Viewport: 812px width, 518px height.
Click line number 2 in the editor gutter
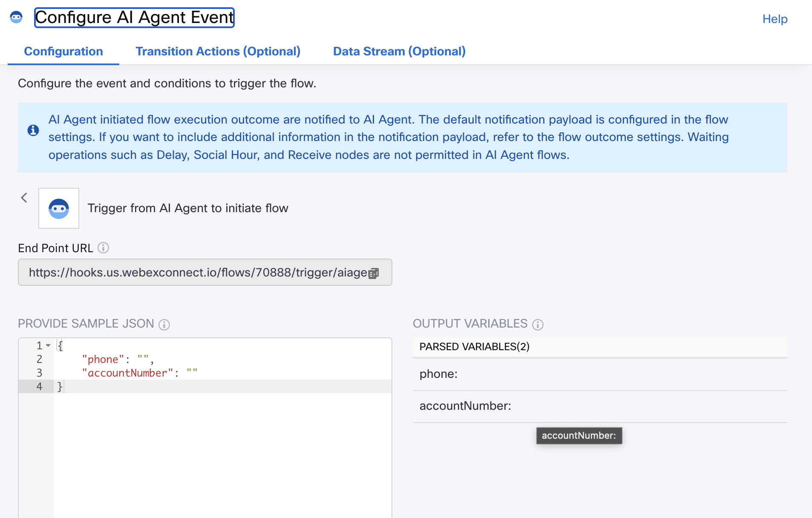tap(39, 360)
